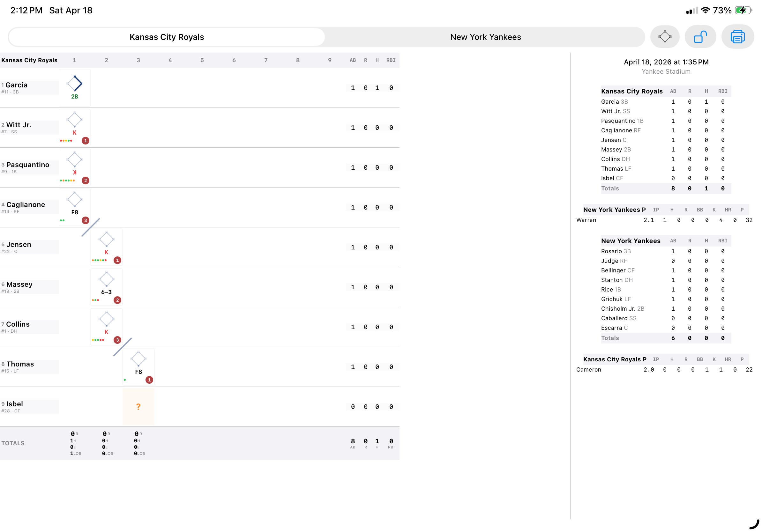
Task: Select Cameron pitcher row
Action: tap(664, 369)
